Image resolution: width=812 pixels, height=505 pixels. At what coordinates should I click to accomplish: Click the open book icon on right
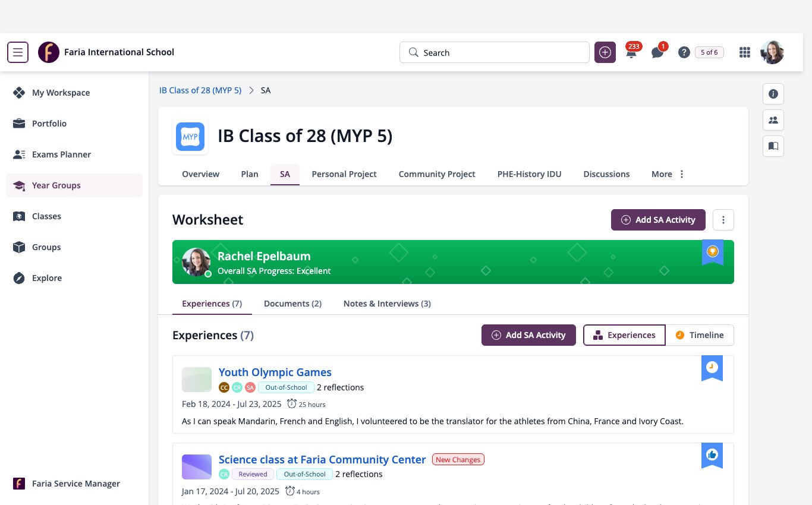click(x=773, y=146)
